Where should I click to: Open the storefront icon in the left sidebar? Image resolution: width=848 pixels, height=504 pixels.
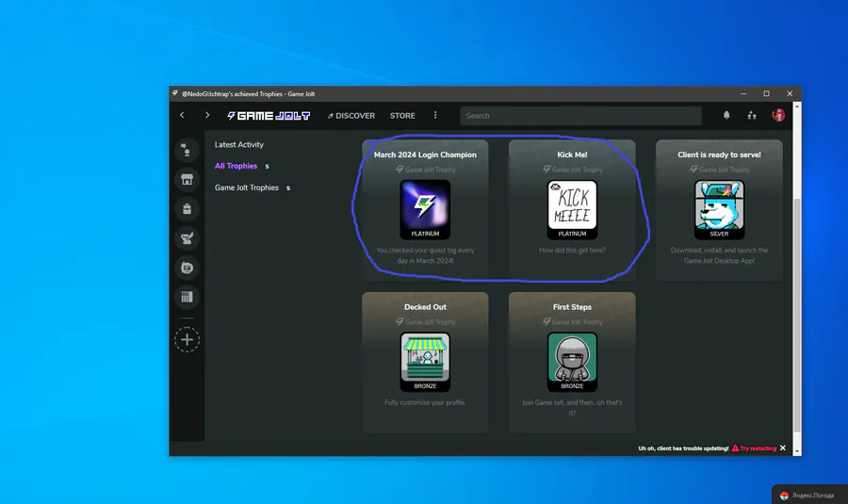[x=187, y=180]
